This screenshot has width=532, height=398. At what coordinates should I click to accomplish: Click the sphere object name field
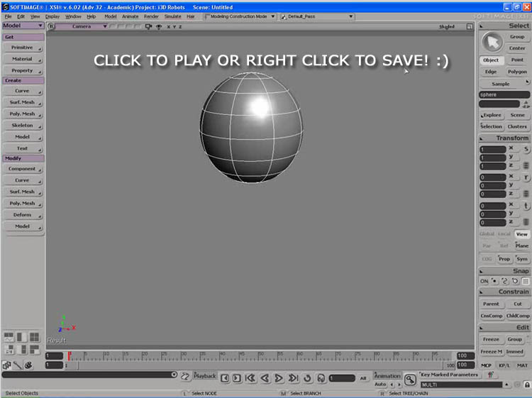[504, 94]
